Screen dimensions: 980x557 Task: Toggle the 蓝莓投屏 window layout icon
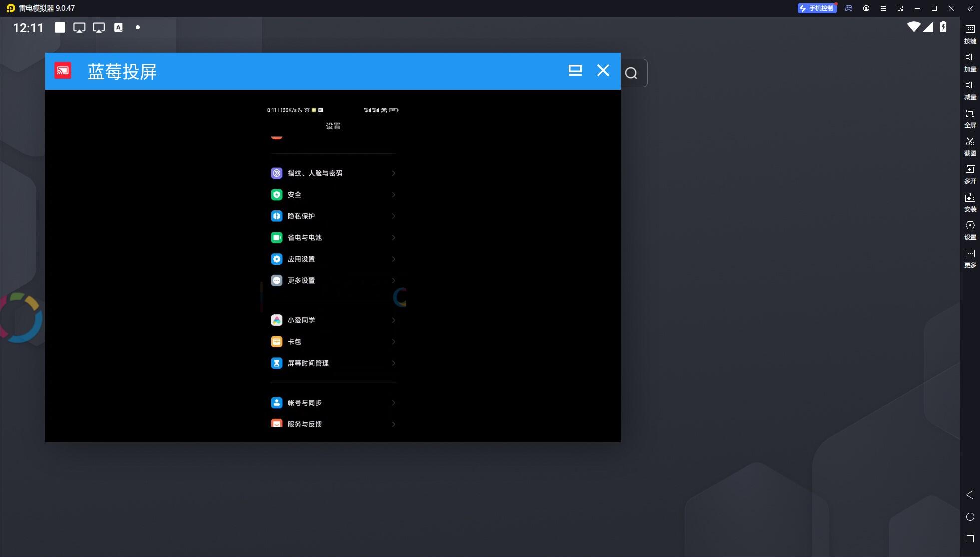[x=575, y=71]
